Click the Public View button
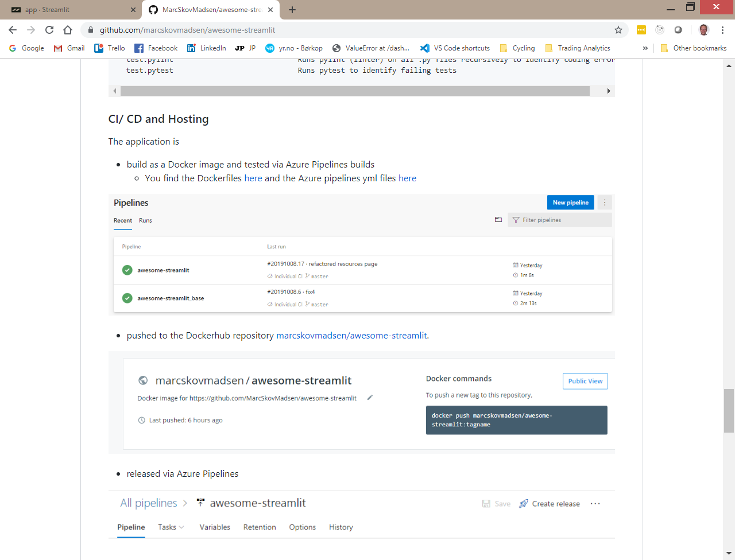Screen dimensions: 735x560 585,381
